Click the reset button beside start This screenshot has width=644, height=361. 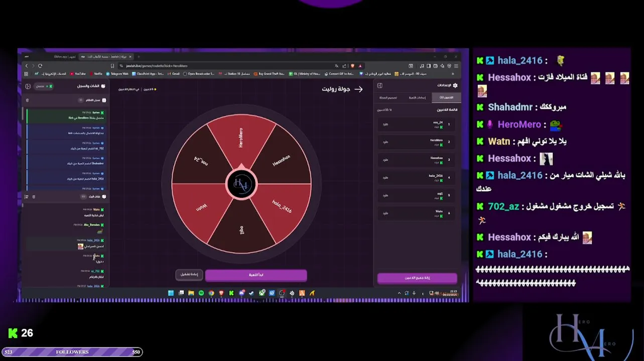pos(189,275)
